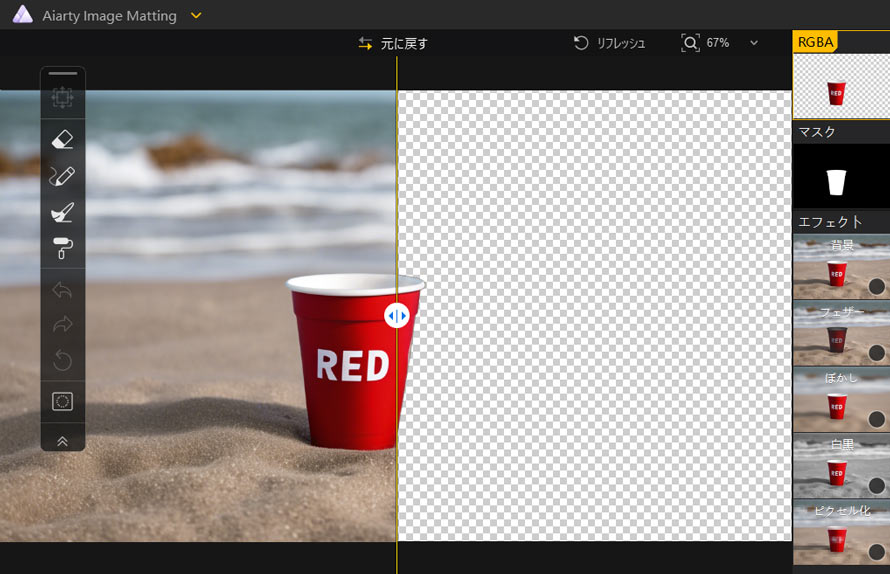
Task: Select the Eraser tool
Action: tap(62, 139)
